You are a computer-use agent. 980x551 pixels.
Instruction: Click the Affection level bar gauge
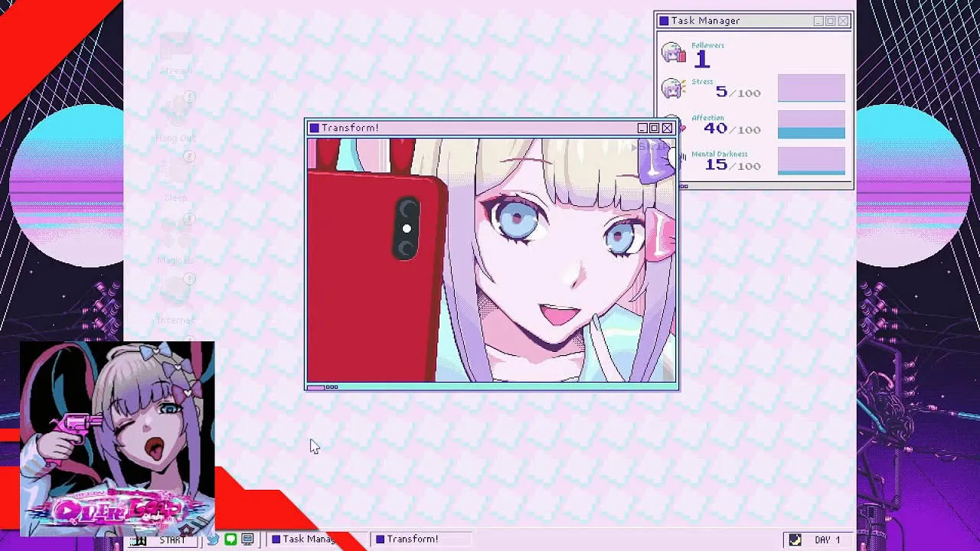(812, 125)
